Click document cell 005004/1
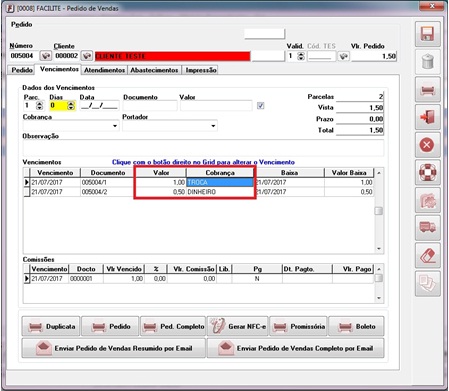Screen dimensions: 449x391 [107, 182]
